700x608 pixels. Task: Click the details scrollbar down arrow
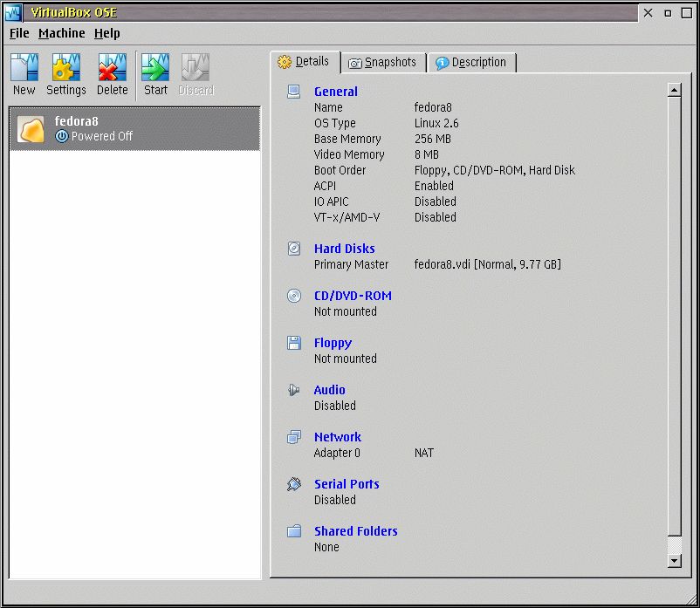[674, 561]
